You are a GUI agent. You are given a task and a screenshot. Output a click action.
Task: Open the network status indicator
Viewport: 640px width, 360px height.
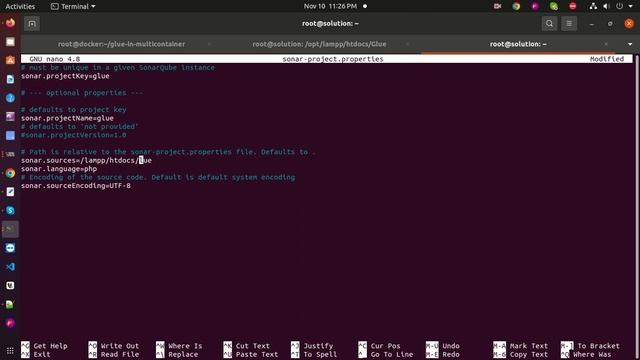click(593, 6)
